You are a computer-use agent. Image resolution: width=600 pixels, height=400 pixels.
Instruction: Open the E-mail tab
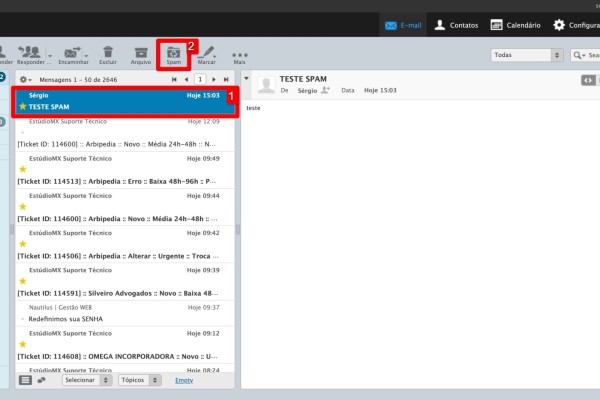(x=403, y=25)
